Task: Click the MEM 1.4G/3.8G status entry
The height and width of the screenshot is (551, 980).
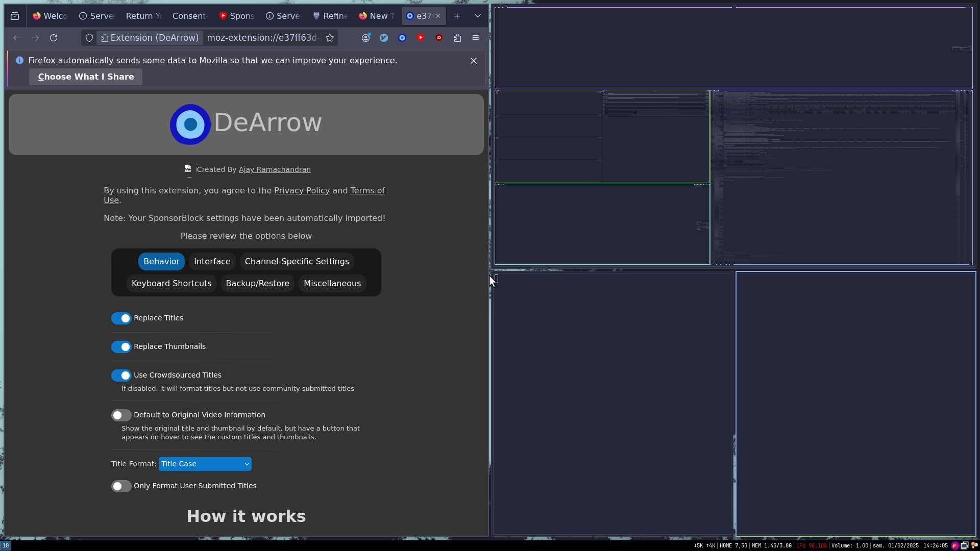Action: point(772,545)
